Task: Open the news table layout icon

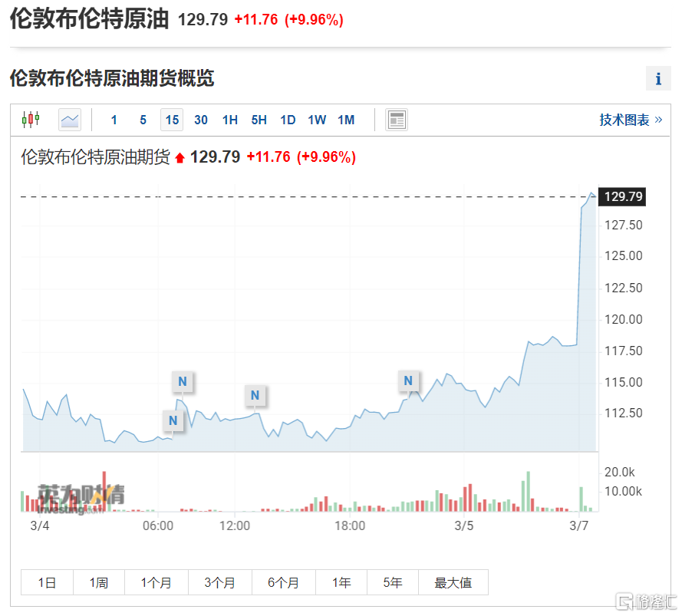Action: (397, 120)
